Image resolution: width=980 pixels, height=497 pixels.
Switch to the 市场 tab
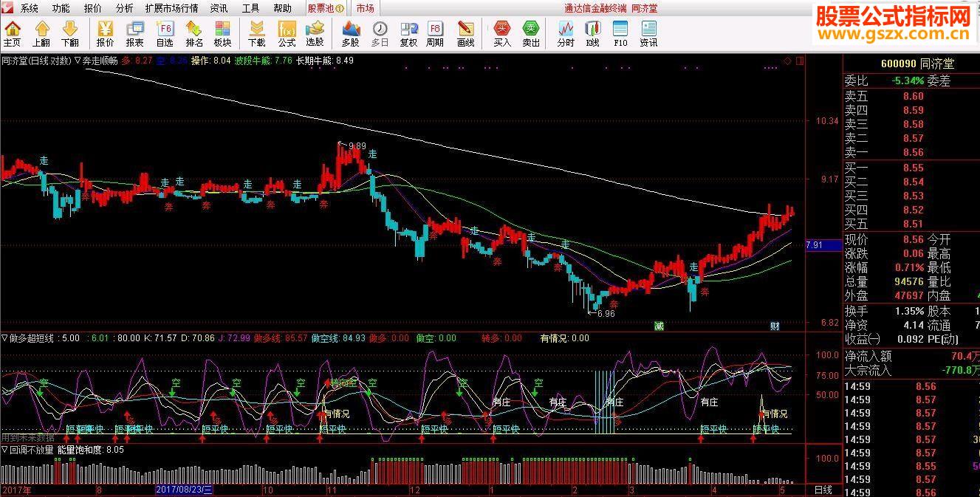pos(365,8)
